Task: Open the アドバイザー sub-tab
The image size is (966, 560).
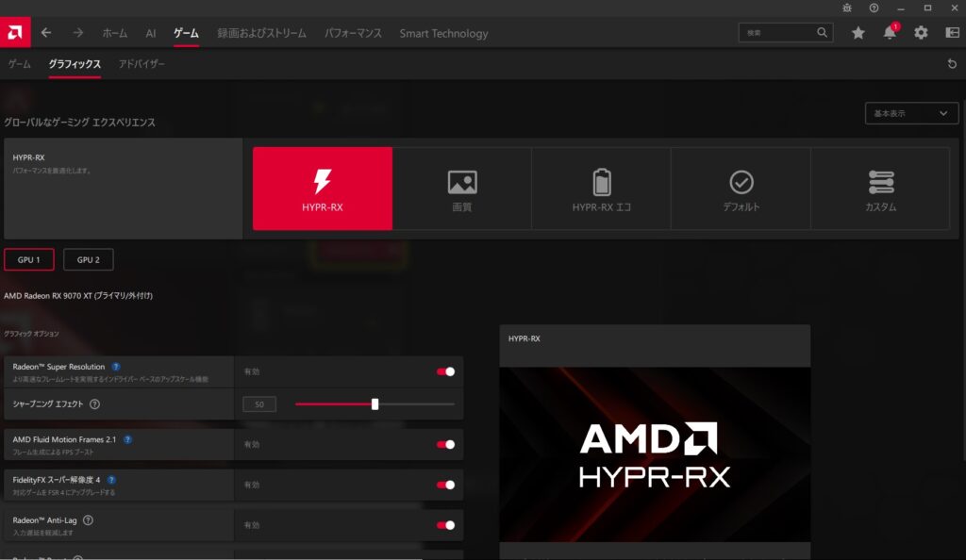Action: tap(142, 64)
